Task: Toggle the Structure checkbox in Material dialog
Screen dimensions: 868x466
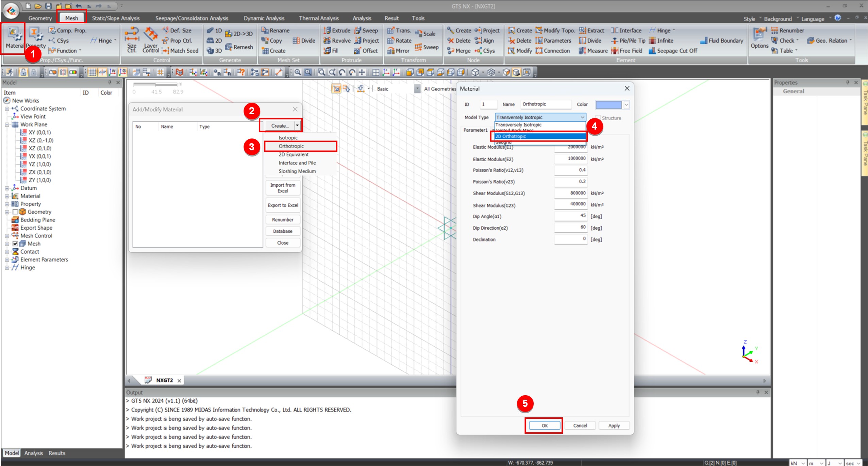Action: pos(598,118)
